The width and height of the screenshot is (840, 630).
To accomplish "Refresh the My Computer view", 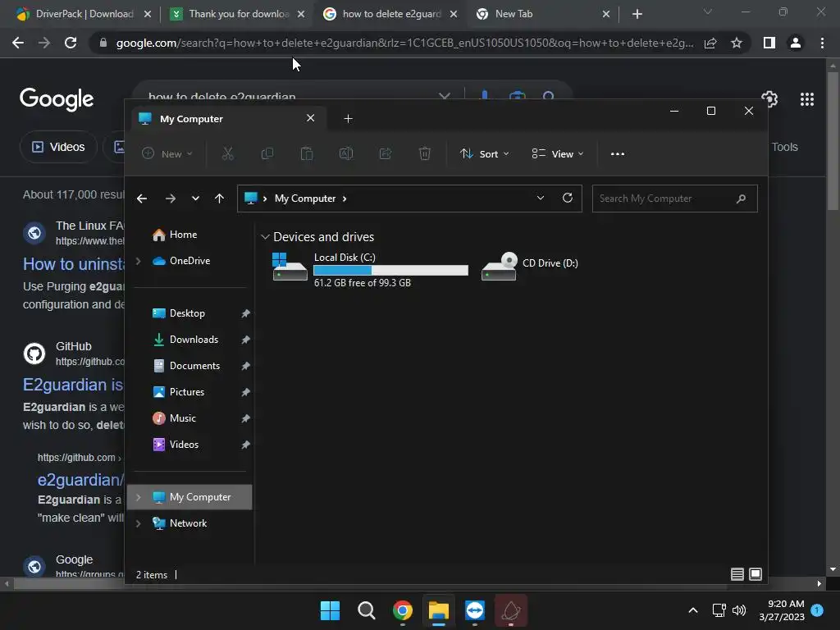I will pyautogui.click(x=568, y=198).
